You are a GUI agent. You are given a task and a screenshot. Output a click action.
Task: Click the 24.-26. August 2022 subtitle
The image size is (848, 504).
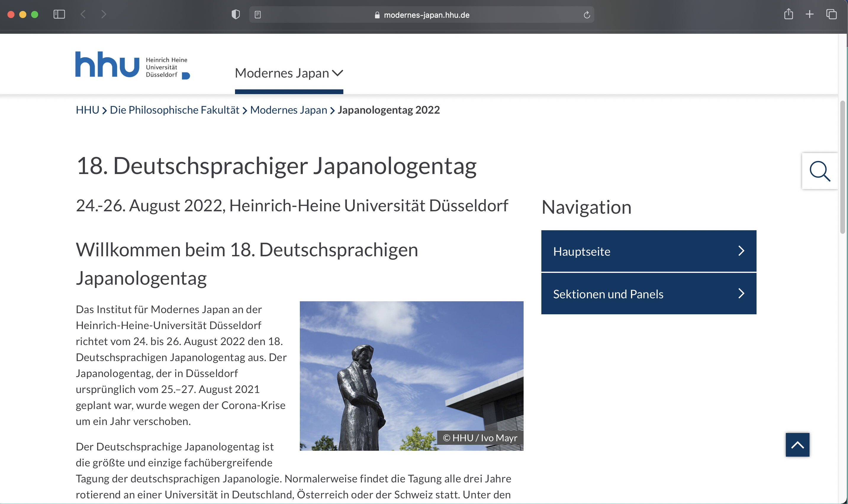tap(292, 205)
